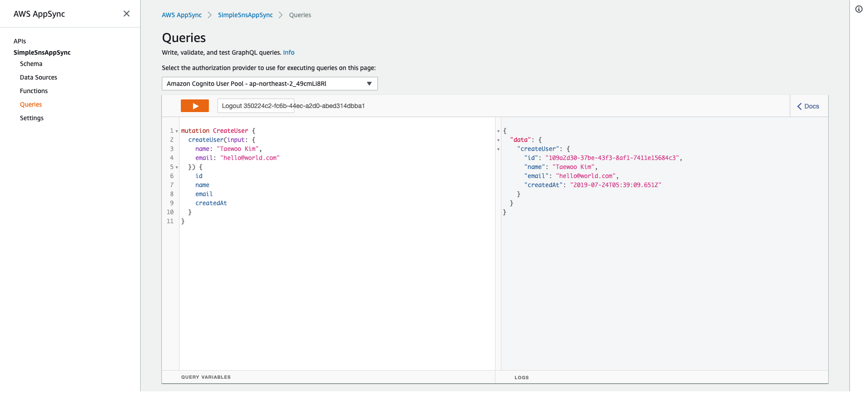Viewport: 868px width, 395px height.
Task: Open the Data Sources page
Action: click(38, 77)
